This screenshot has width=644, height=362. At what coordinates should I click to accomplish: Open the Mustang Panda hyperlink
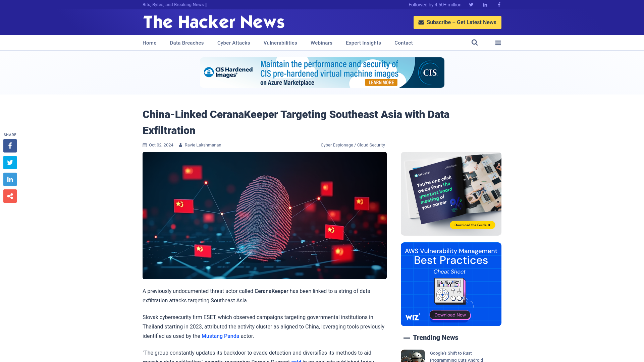[x=220, y=336]
